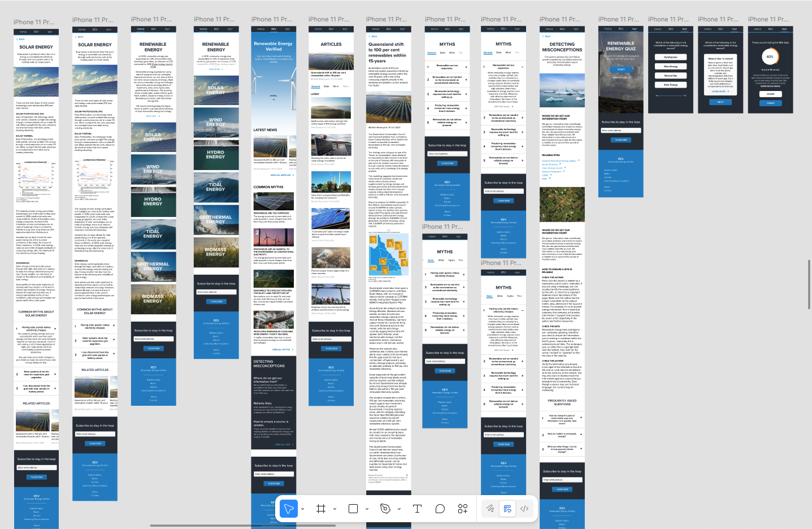Select the Natural Gas quiz answer option
Image resolution: width=812 pixels, height=529 pixels.
(670, 75)
